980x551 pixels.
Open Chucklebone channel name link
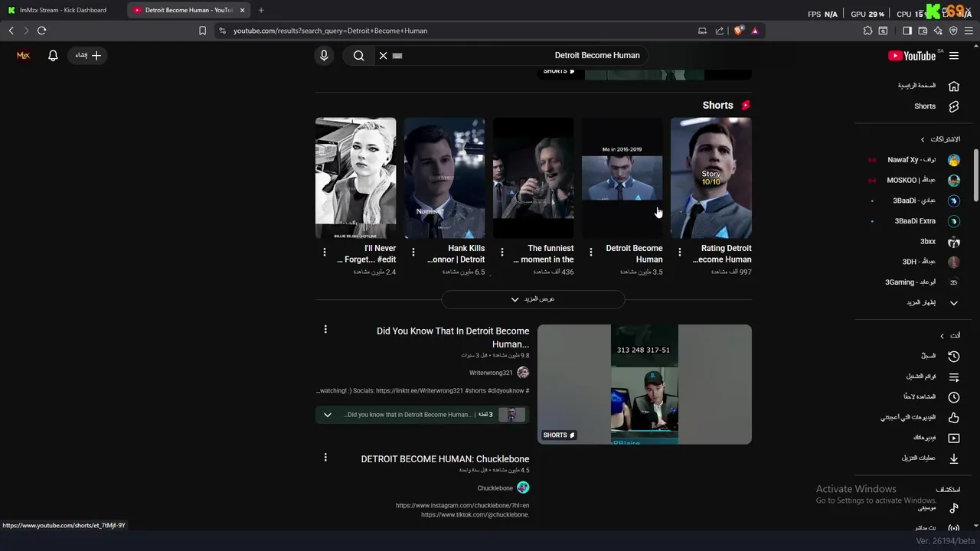pyautogui.click(x=495, y=487)
